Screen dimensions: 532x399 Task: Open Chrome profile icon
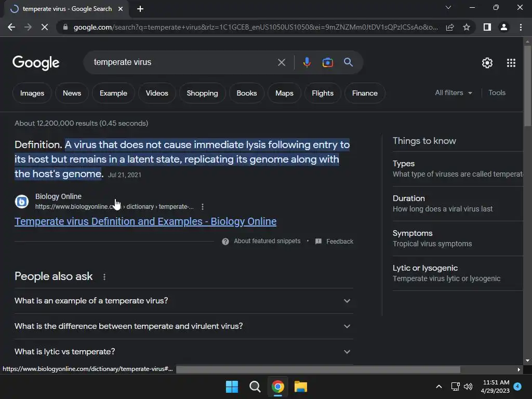[x=504, y=27]
